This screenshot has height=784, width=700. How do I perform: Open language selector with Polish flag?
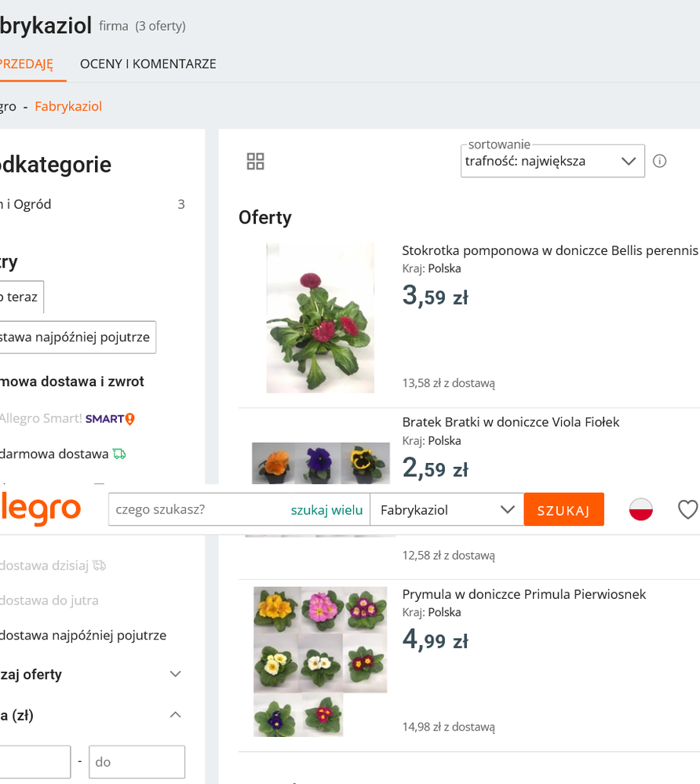(641, 509)
